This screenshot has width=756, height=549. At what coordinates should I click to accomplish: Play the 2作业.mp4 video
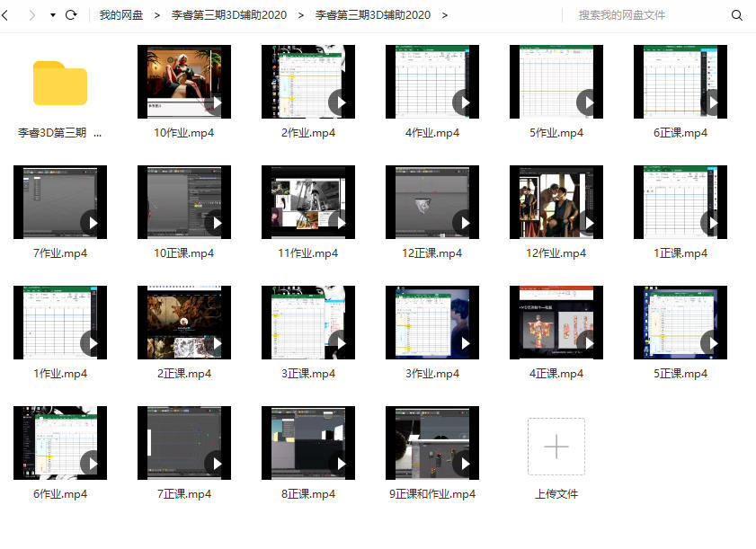[x=339, y=102]
